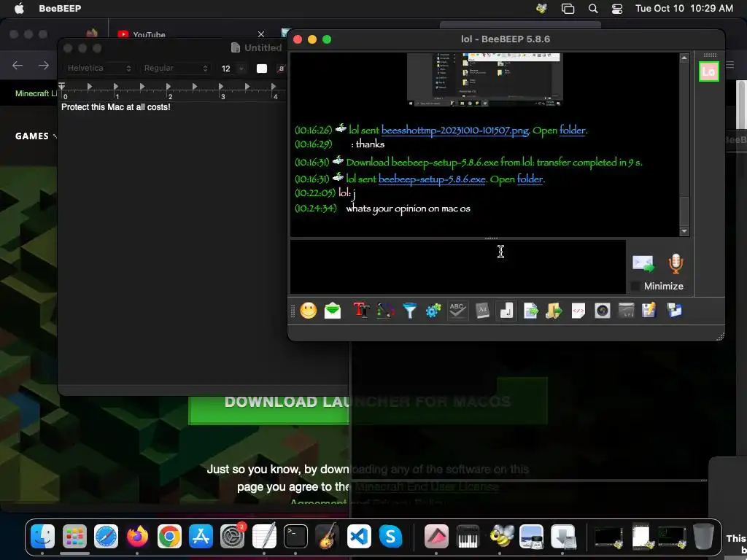Save the chat with floppy pencil icon
This screenshot has width=747, height=560.
(x=649, y=311)
